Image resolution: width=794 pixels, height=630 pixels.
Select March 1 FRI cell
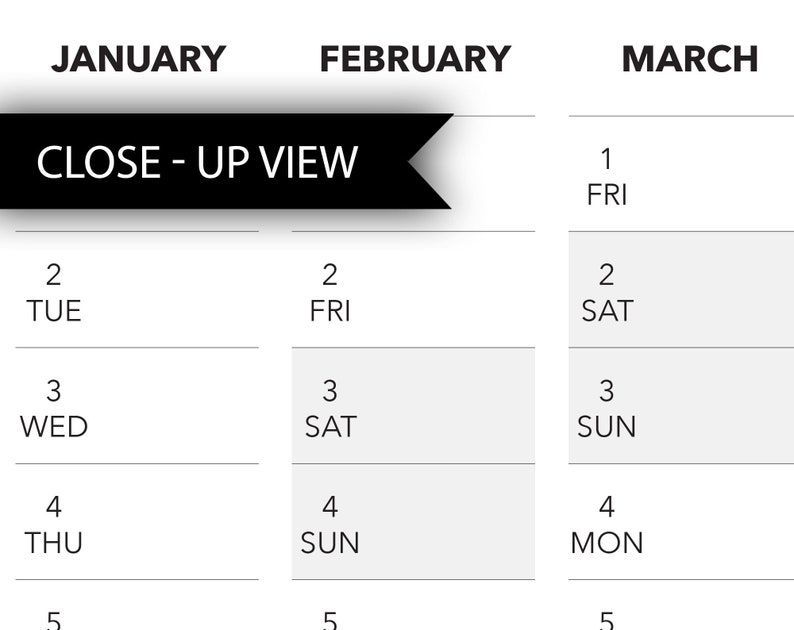pos(681,174)
